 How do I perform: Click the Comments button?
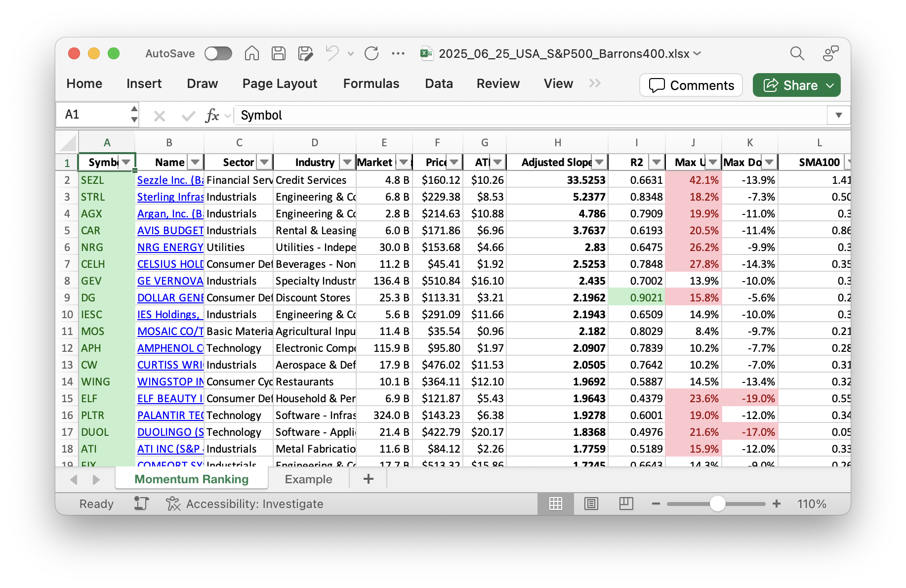click(x=691, y=85)
